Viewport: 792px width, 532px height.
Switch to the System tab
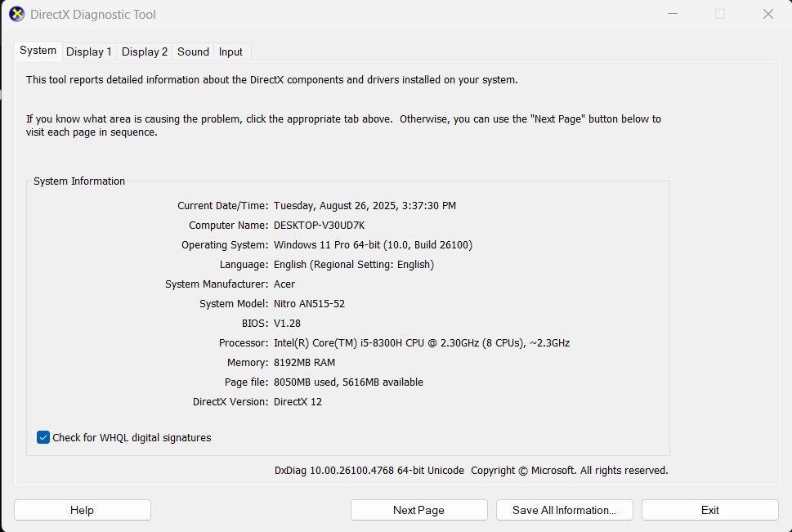pos(38,51)
